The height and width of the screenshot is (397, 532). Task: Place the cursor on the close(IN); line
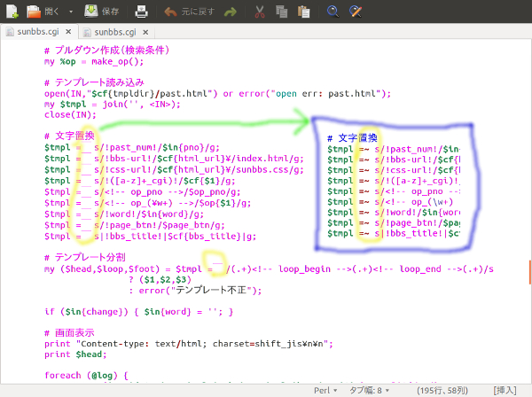click(x=70, y=114)
